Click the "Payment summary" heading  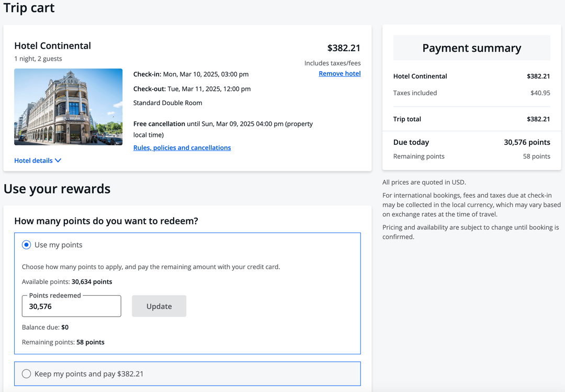[471, 48]
